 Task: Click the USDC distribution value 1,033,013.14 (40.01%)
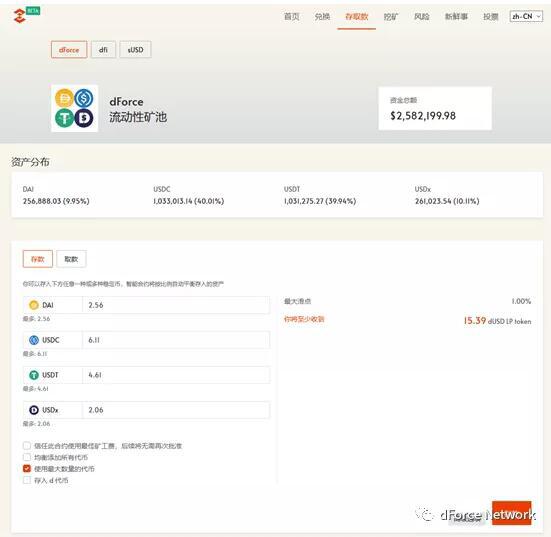click(189, 201)
